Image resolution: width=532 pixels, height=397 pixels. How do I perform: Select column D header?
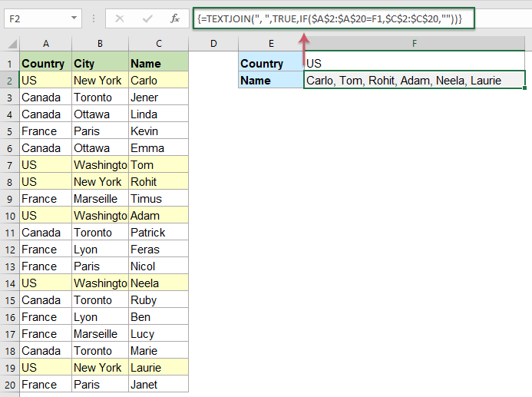click(x=213, y=44)
